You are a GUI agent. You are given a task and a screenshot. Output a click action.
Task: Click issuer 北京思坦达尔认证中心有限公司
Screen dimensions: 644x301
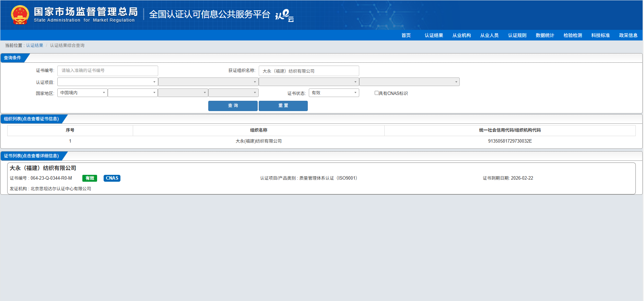(61, 189)
